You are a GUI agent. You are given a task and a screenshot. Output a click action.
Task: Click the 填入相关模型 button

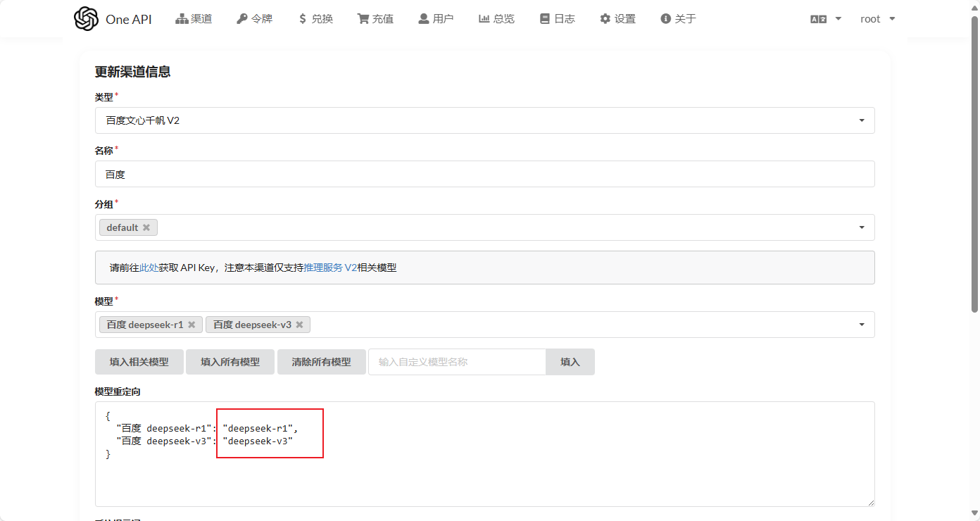pos(139,362)
